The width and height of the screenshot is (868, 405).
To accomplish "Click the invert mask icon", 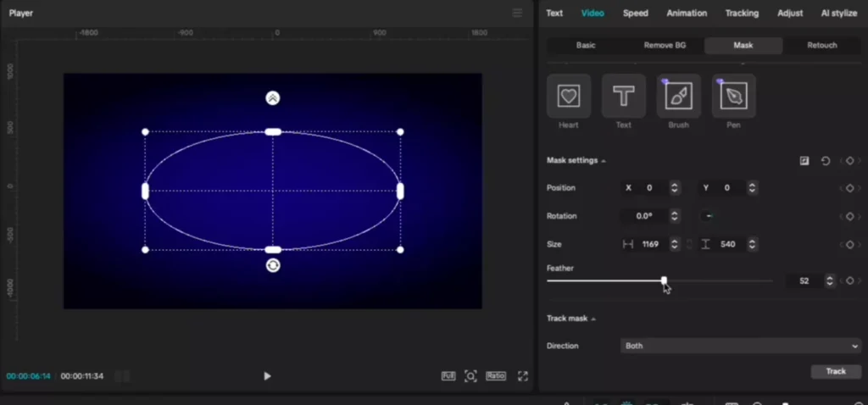I will click(x=804, y=161).
